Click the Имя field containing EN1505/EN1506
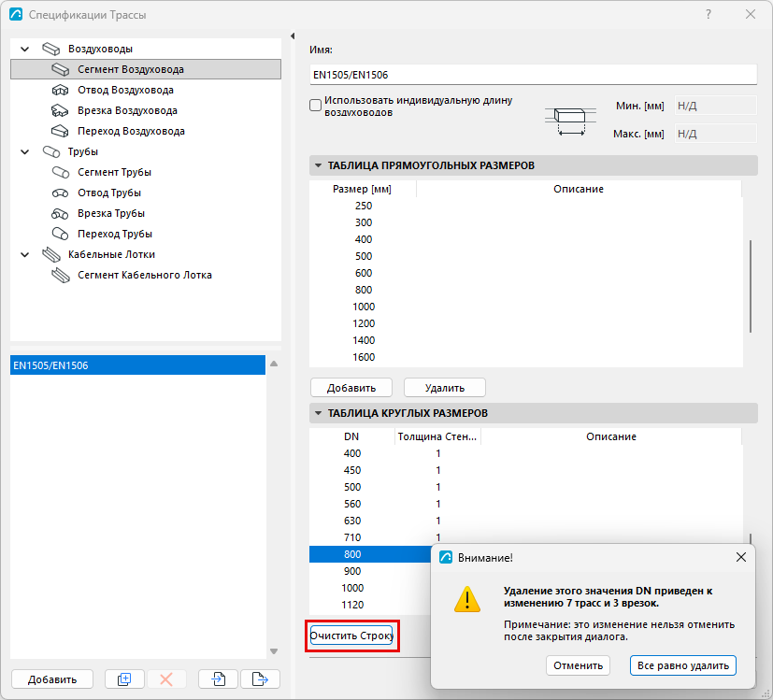The image size is (773, 700). (534, 75)
